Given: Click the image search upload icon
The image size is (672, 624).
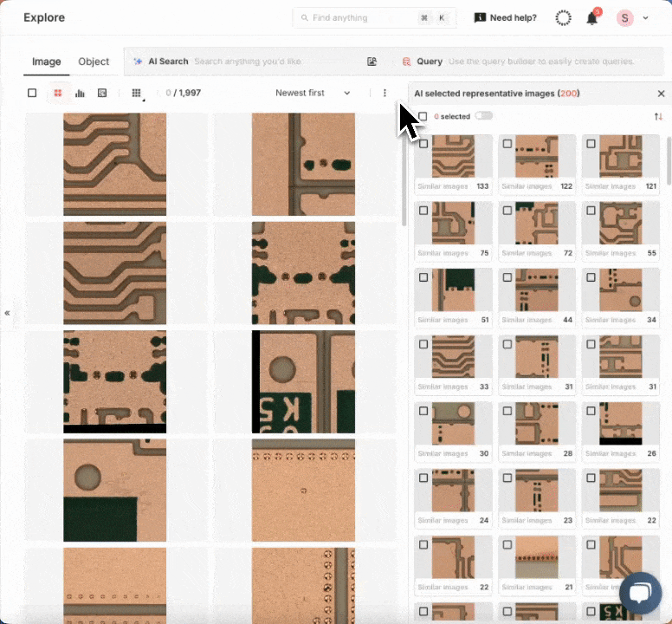Looking at the screenshot, I should [x=372, y=62].
